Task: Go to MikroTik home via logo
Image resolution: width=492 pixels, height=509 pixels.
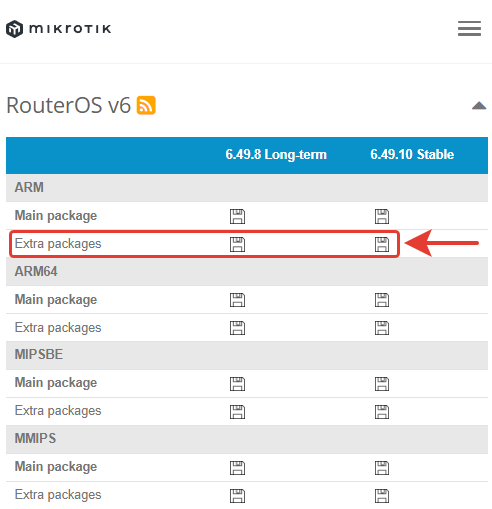Action: (59, 29)
